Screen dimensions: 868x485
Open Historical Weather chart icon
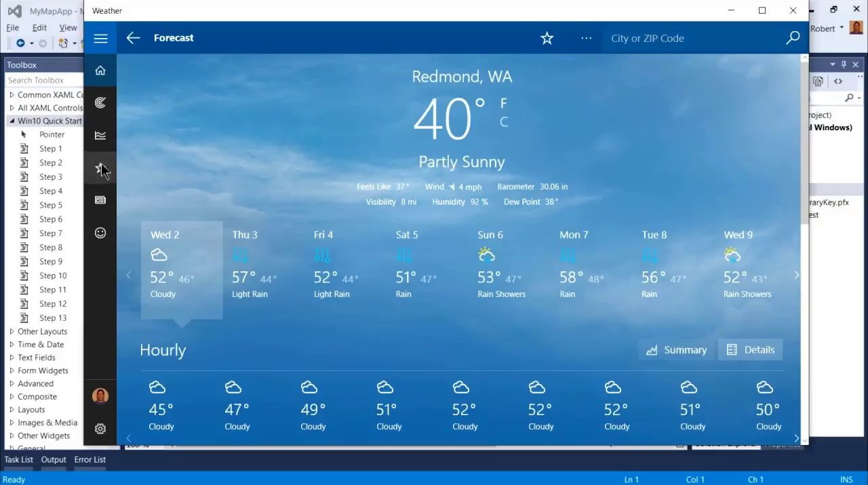[x=100, y=136]
